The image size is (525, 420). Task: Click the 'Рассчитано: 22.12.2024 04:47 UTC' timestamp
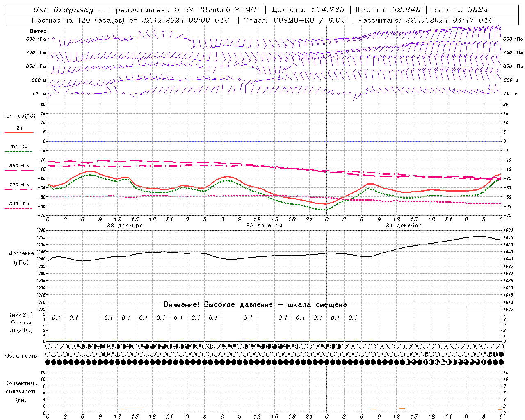[426, 20]
